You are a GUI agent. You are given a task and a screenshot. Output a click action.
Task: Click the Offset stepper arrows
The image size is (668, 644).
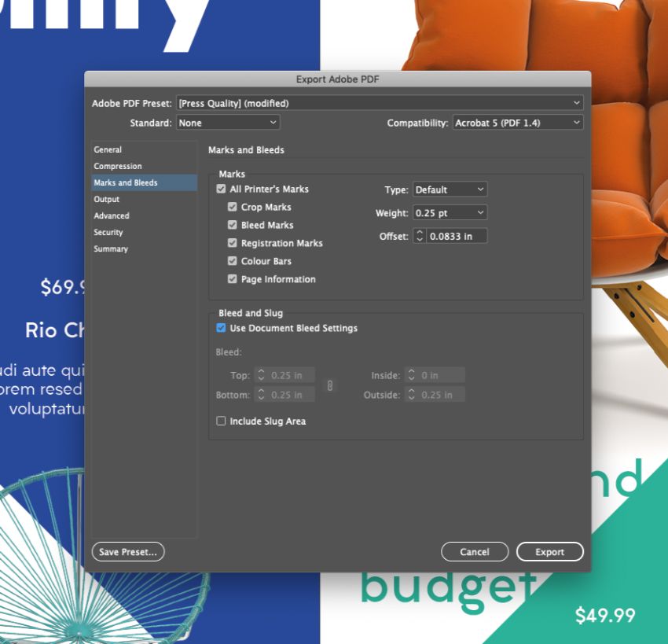[x=420, y=236]
